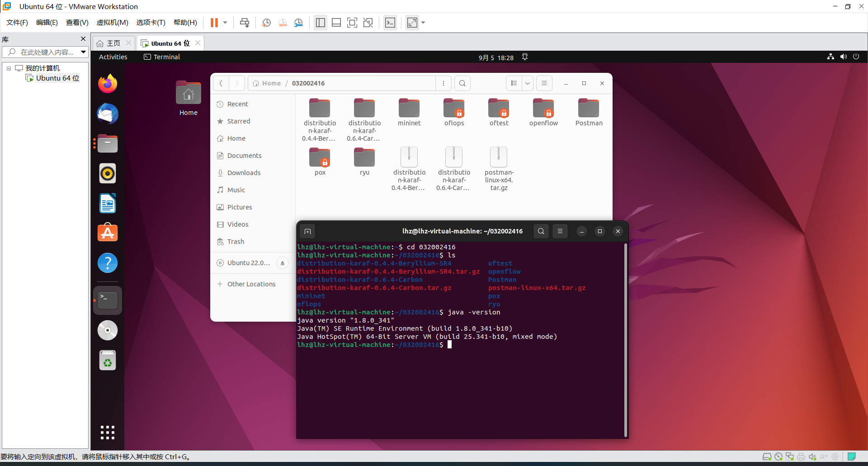Open the clock and calendar panel

tap(496, 57)
